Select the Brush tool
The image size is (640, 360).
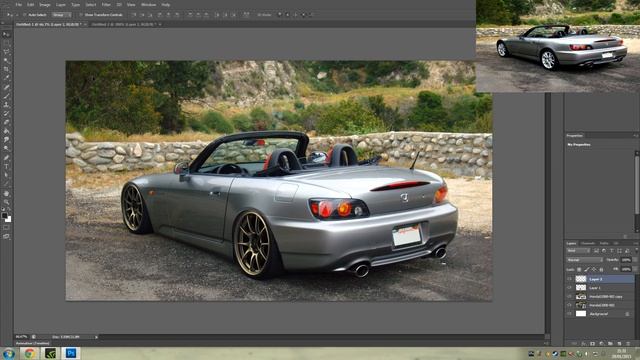(6, 96)
